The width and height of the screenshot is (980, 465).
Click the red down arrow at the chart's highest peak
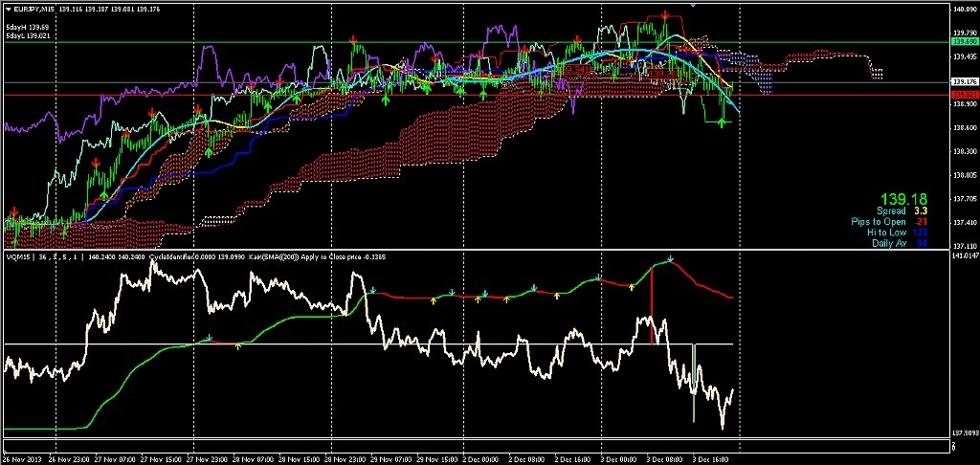pos(666,13)
